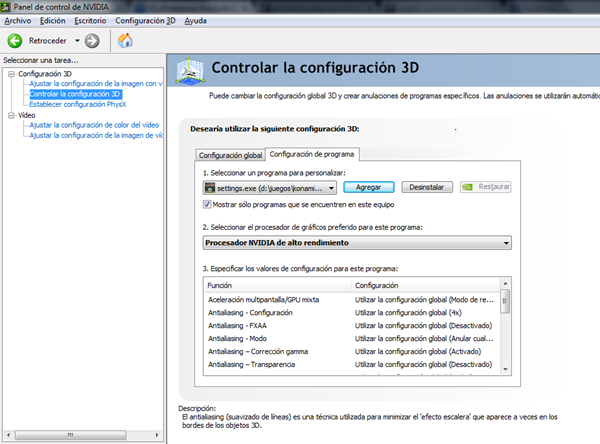The width and height of the screenshot is (600, 444).
Task: Click the Restaurar button
Action: tap(486, 187)
